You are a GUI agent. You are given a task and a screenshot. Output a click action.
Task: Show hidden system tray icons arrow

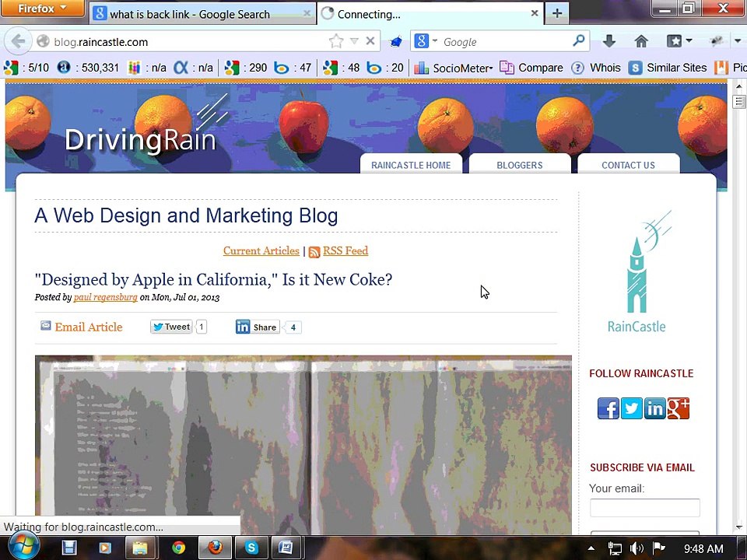[x=591, y=548]
